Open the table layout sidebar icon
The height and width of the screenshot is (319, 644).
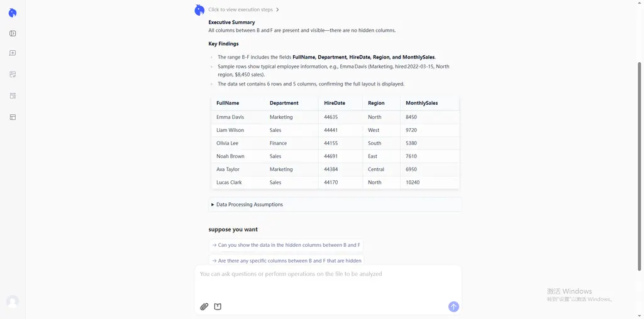click(x=13, y=117)
